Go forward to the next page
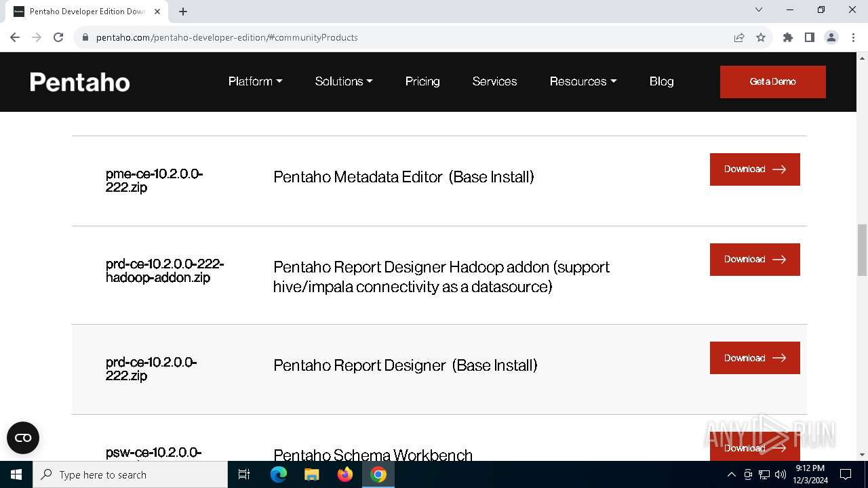868x488 pixels. (x=37, y=37)
